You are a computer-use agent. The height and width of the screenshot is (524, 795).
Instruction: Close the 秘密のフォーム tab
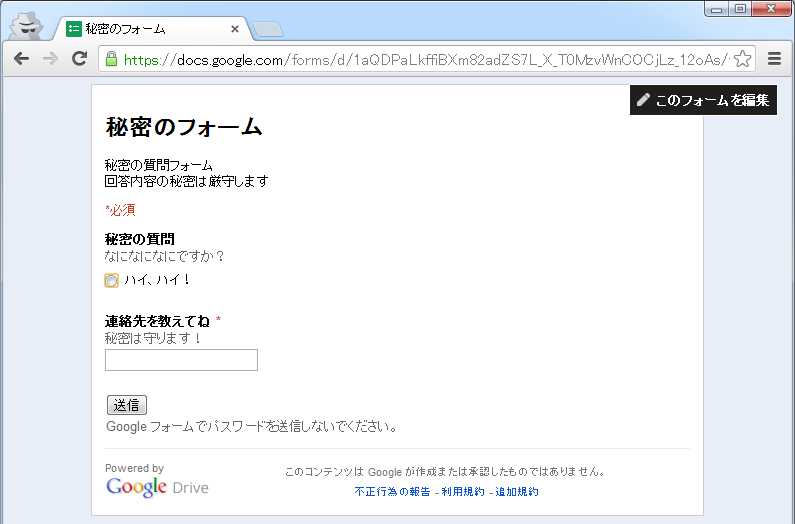235,29
